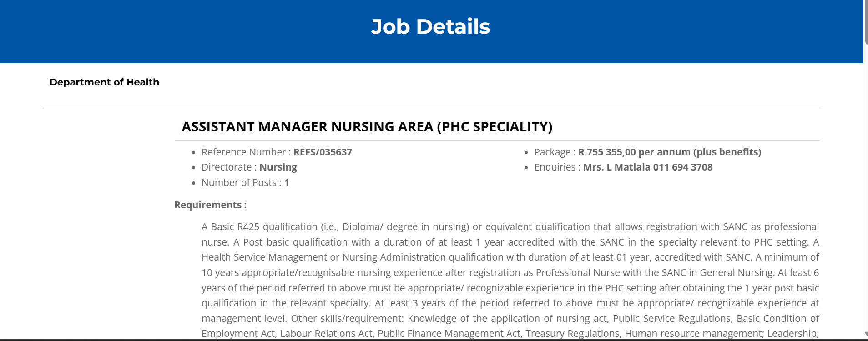Click the reference number REFS/035637

click(323, 152)
